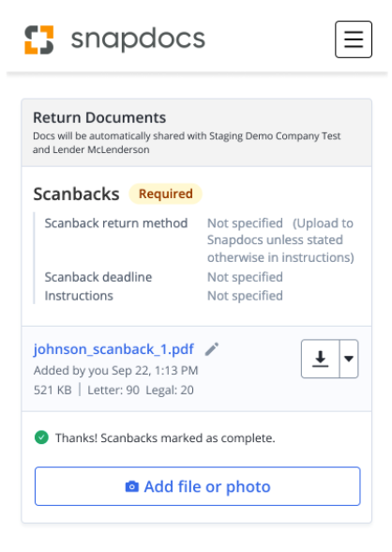Open johnson_scanback_1.pdf link
Screen dimensions: 392x552
tap(113, 349)
